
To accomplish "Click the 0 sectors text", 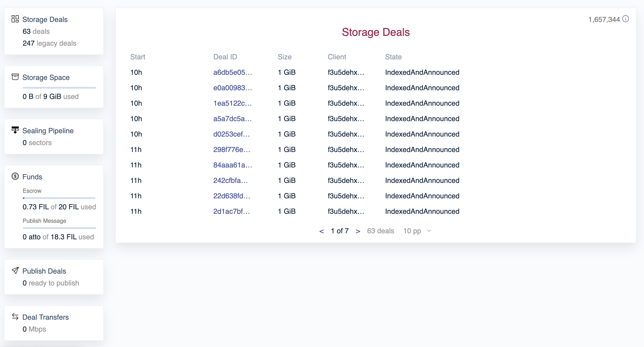I will [37, 143].
